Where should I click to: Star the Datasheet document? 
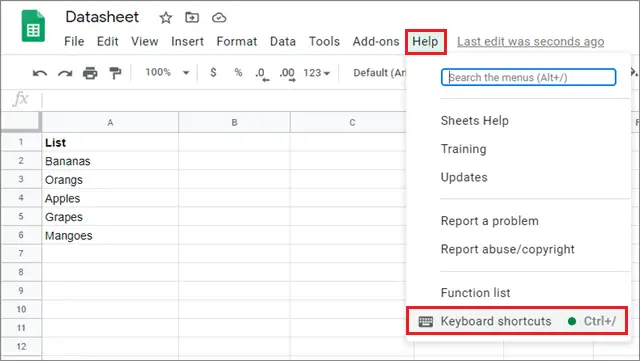[166, 18]
